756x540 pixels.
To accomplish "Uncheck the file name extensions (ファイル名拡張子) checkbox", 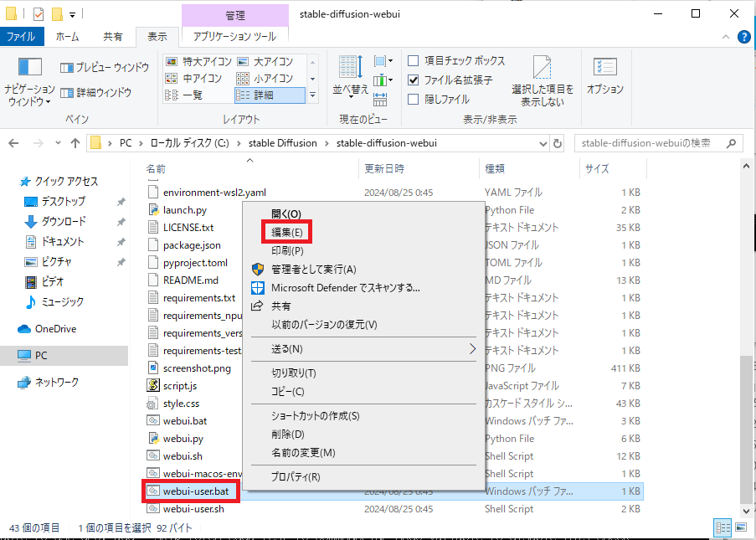I will click(413, 80).
